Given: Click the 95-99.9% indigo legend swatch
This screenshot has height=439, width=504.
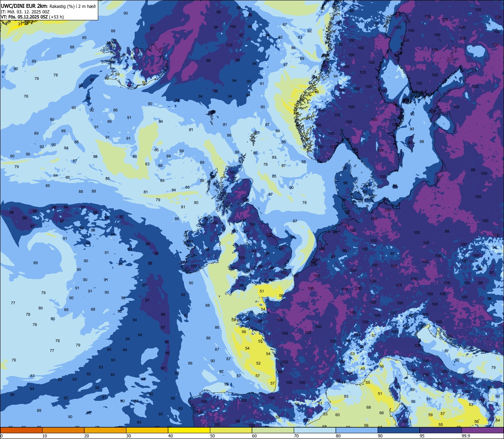Looking at the screenshot, I should tap(440, 430).
